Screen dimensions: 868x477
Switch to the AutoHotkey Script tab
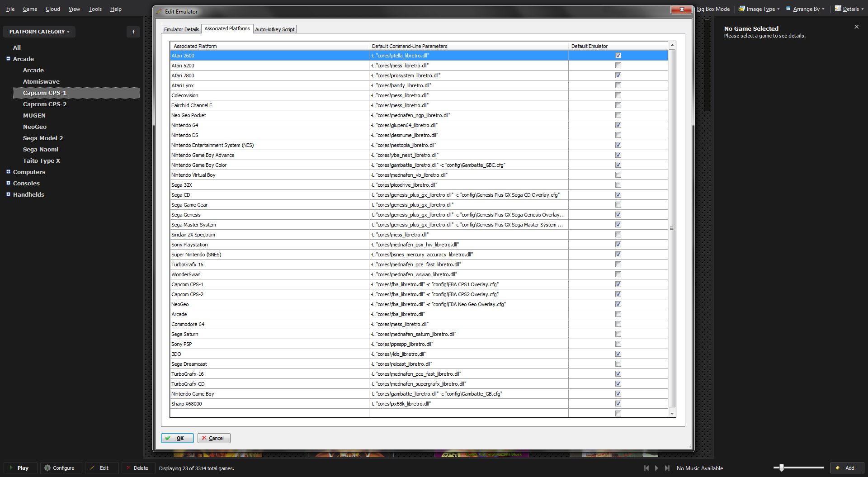275,29
